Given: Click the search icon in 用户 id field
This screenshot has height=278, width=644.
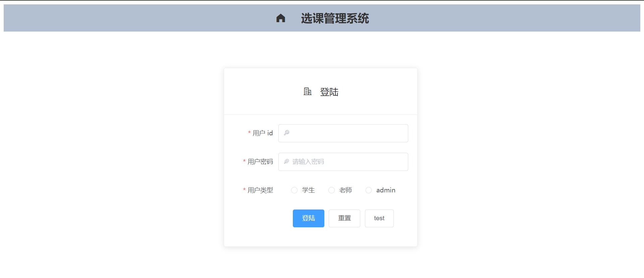Looking at the screenshot, I should coord(286,133).
